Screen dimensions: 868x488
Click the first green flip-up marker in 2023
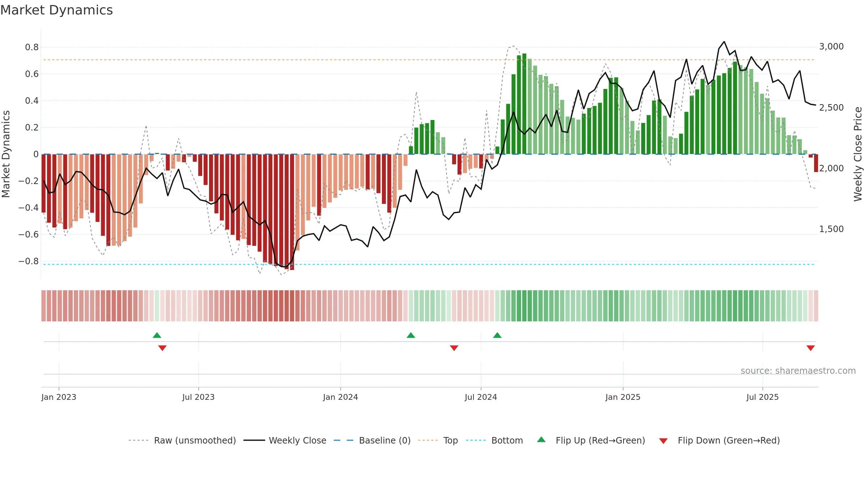pos(157,335)
